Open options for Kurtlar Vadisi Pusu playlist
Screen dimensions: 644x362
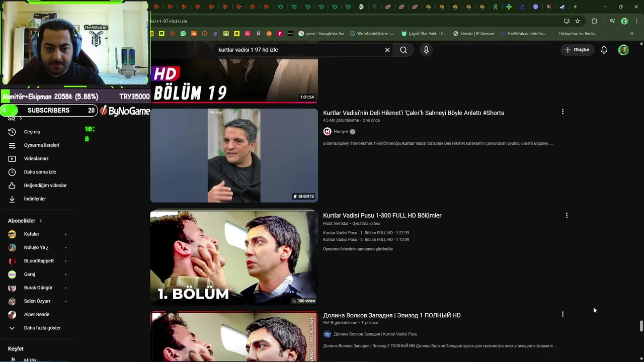point(567,215)
